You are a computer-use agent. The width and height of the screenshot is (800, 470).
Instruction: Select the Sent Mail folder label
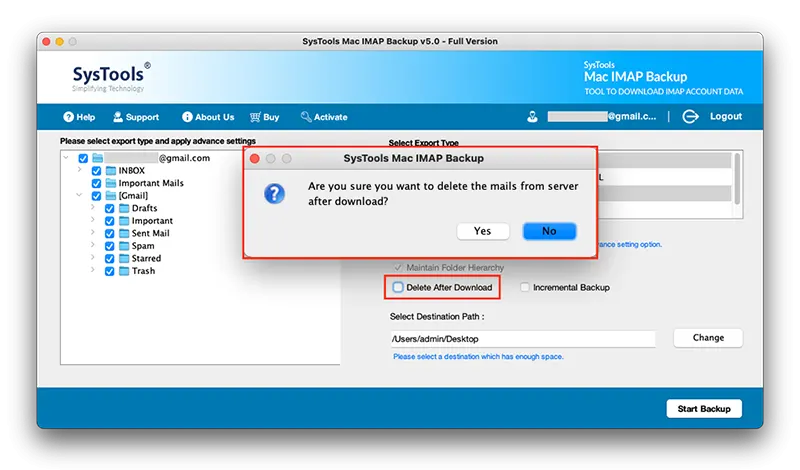[x=151, y=233]
